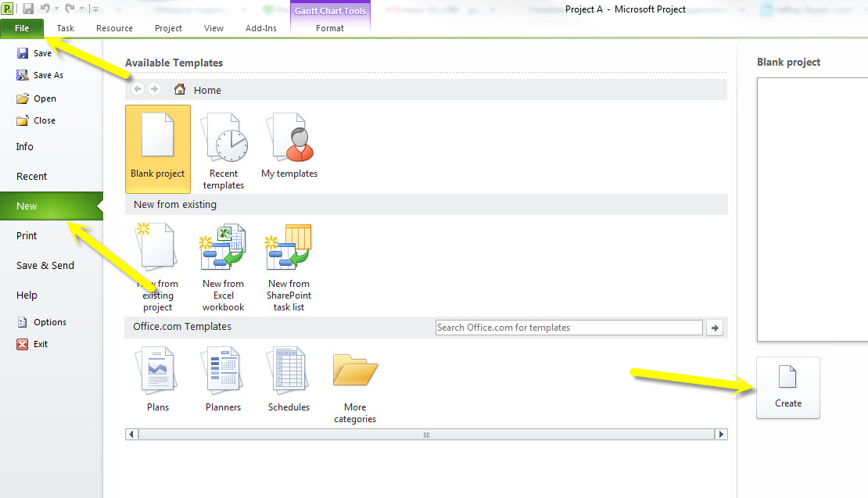Expand the Customize Quick Access Toolbar dropdown
The width and height of the screenshot is (868, 498).
(x=95, y=9)
